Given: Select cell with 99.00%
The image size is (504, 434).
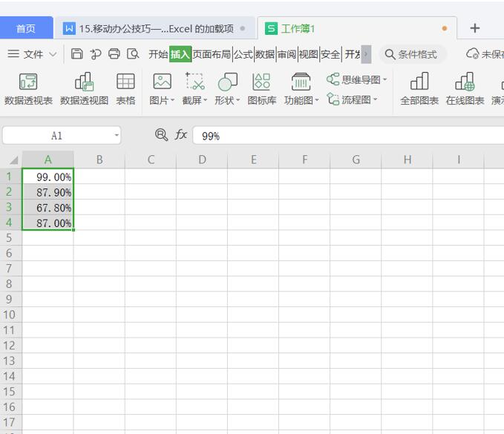Looking at the screenshot, I should 48,177.
